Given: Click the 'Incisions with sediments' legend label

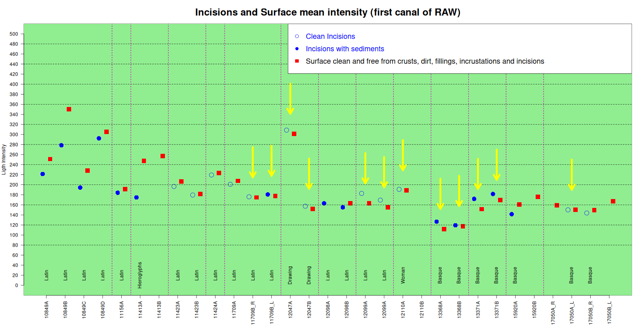Looking at the screenshot, I should [345, 49].
